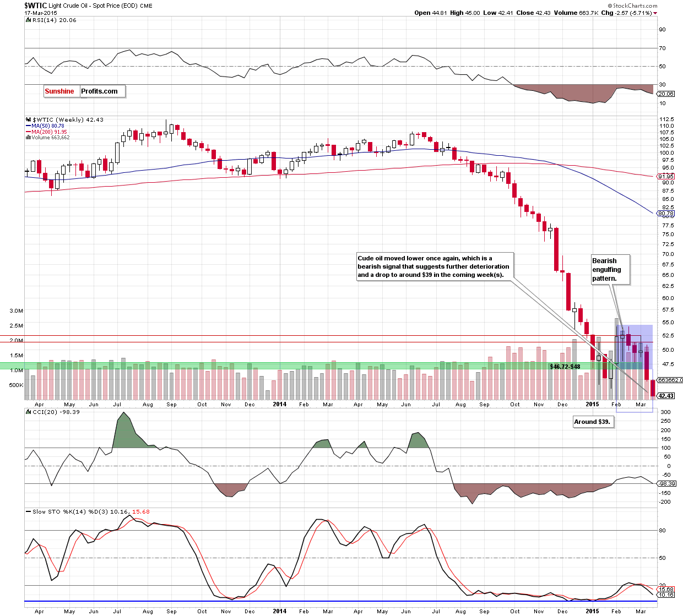Click the 42.43 last price tag
Image resolution: width=683 pixels, height=616 pixels.
(666, 396)
